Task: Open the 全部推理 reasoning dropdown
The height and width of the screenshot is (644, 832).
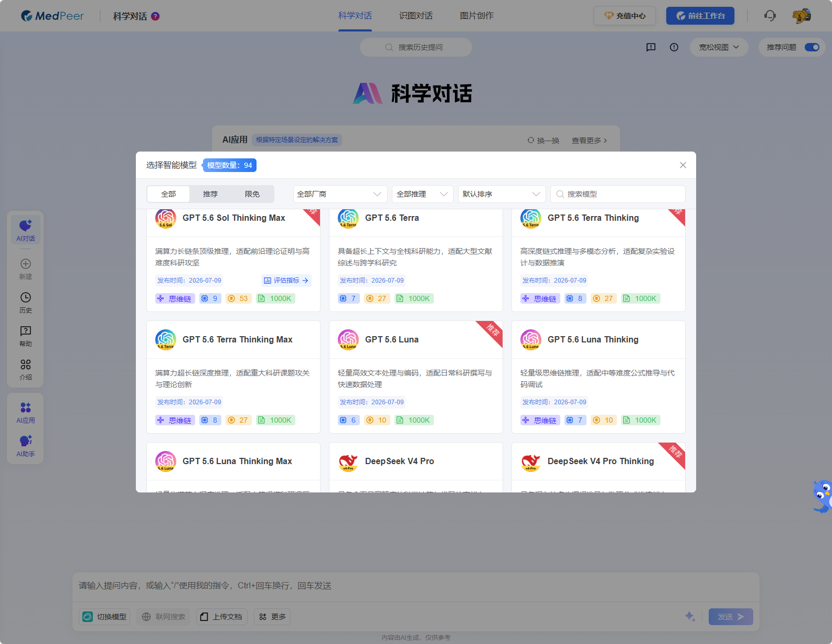Action: (423, 194)
